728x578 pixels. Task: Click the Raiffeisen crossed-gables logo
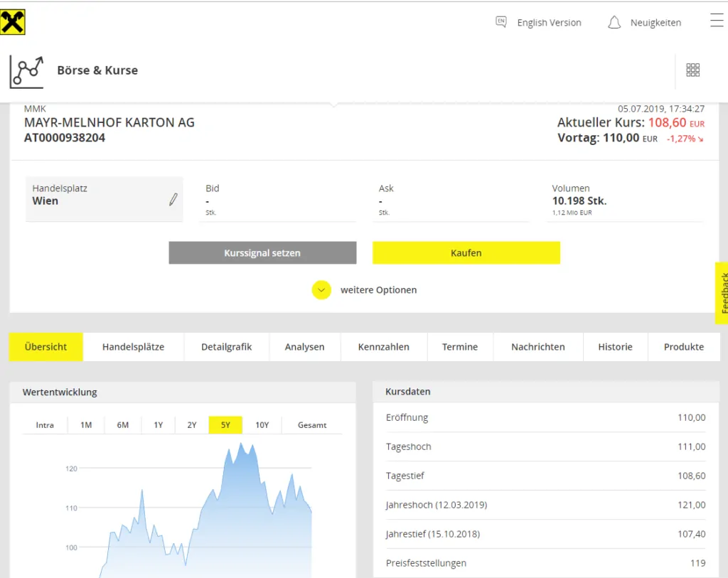13,22
